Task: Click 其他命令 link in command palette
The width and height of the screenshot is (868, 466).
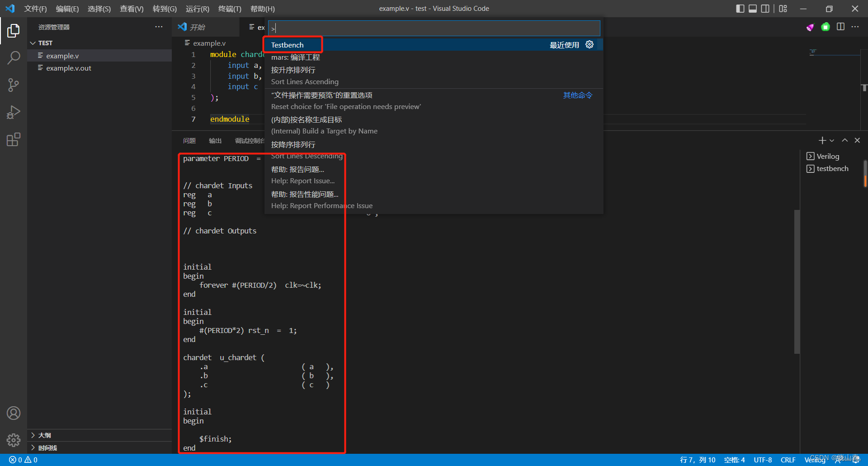Action: 577,95
